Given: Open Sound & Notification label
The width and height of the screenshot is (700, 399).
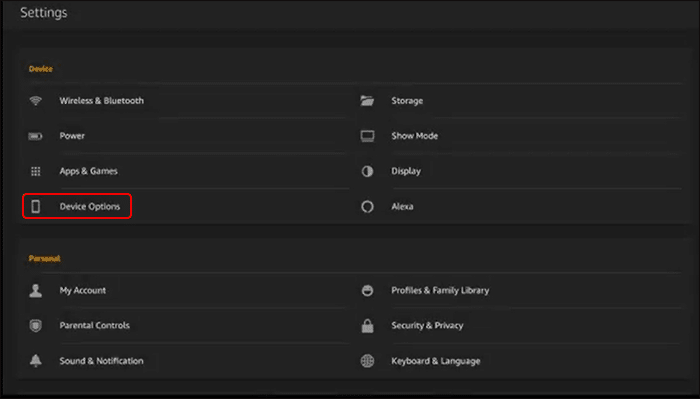Looking at the screenshot, I should point(101,361).
